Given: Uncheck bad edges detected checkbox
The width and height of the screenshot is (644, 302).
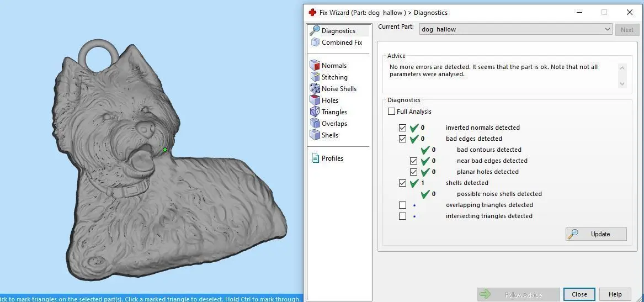Looking at the screenshot, I should pyautogui.click(x=402, y=139).
